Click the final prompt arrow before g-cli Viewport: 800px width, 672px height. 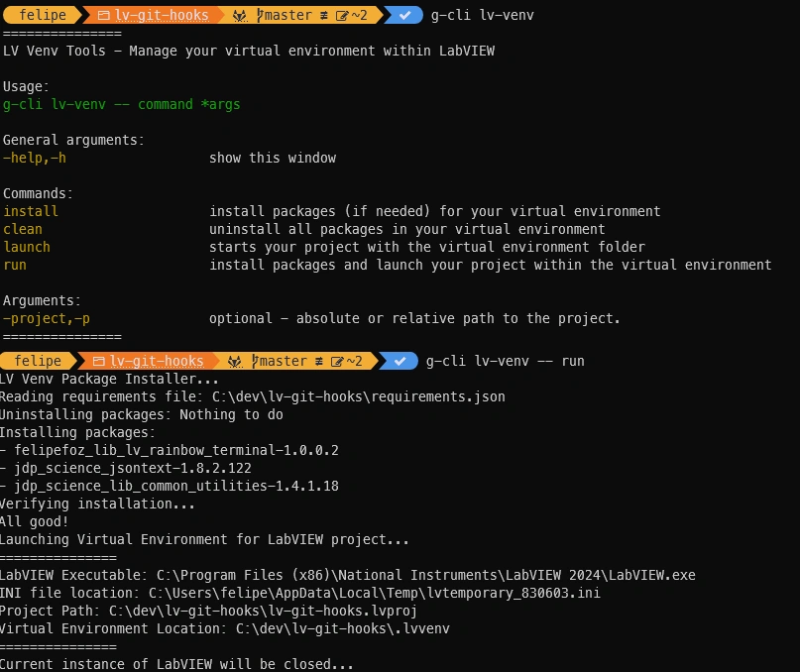(x=418, y=15)
